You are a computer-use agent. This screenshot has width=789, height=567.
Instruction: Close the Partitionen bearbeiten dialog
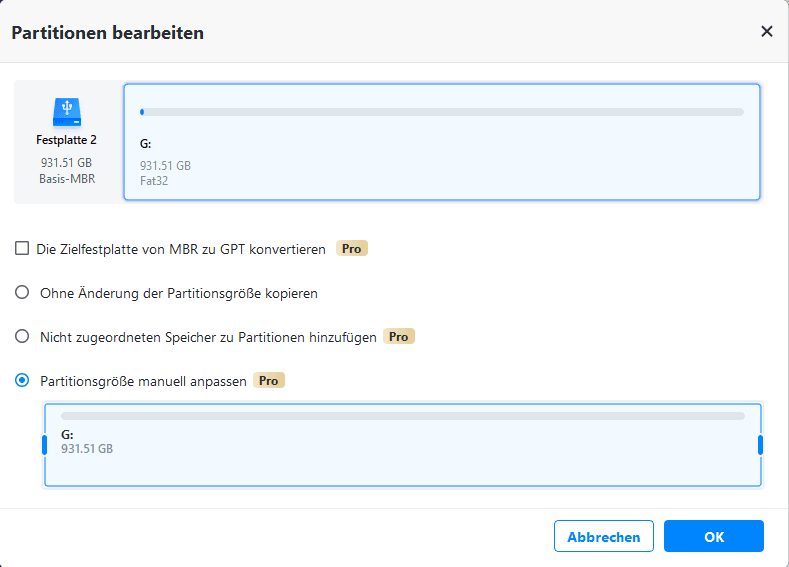tap(767, 31)
